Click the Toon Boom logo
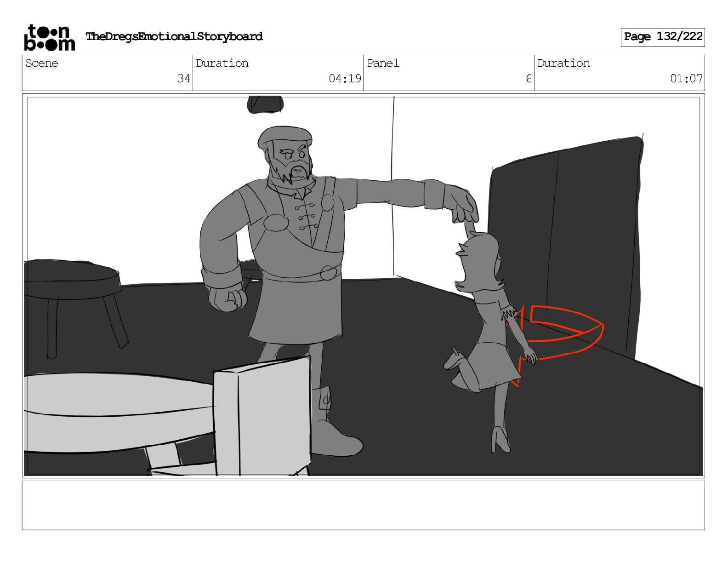This screenshot has height=563, width=728. point(49,37)
